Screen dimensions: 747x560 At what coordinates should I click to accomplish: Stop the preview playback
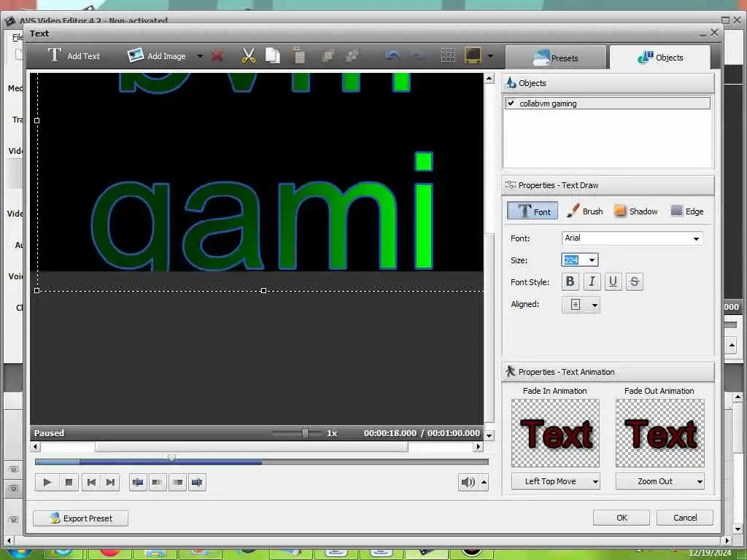tap(69, 483)
